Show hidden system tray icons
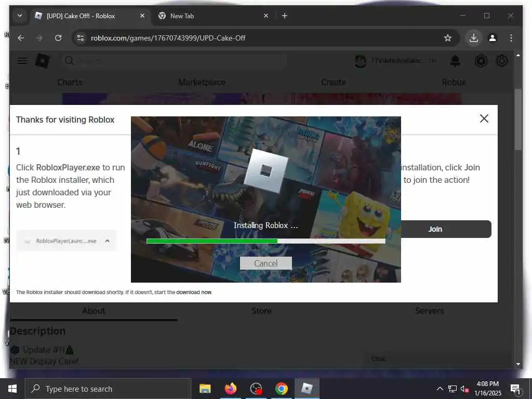The image size is (532, 399). 440,389
